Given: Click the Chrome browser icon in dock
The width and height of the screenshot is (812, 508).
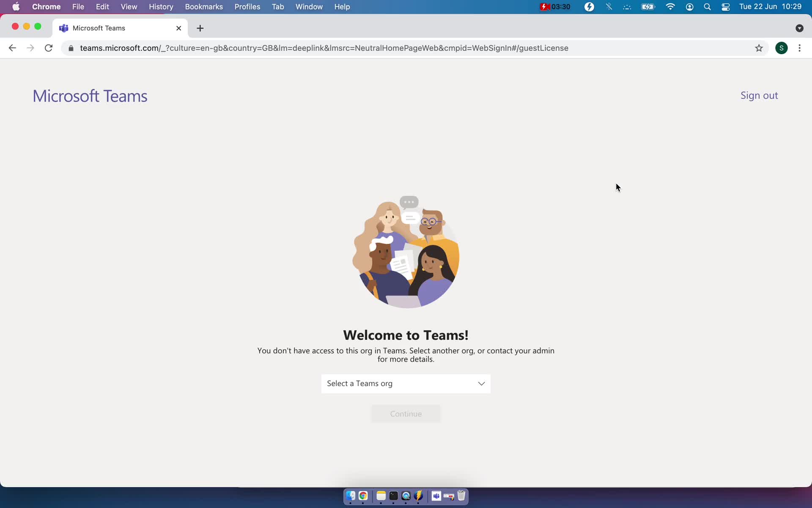Looking at the screenshot, I should pos(363,496).
